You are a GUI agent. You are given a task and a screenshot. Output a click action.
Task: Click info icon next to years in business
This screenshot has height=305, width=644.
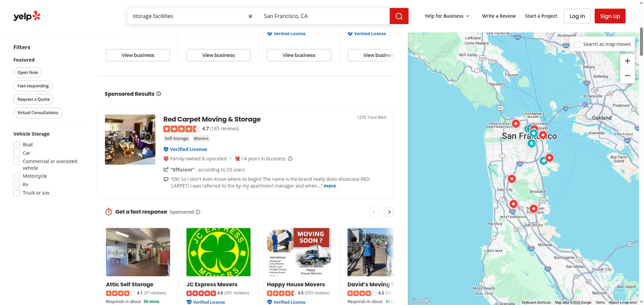point(290,159)
